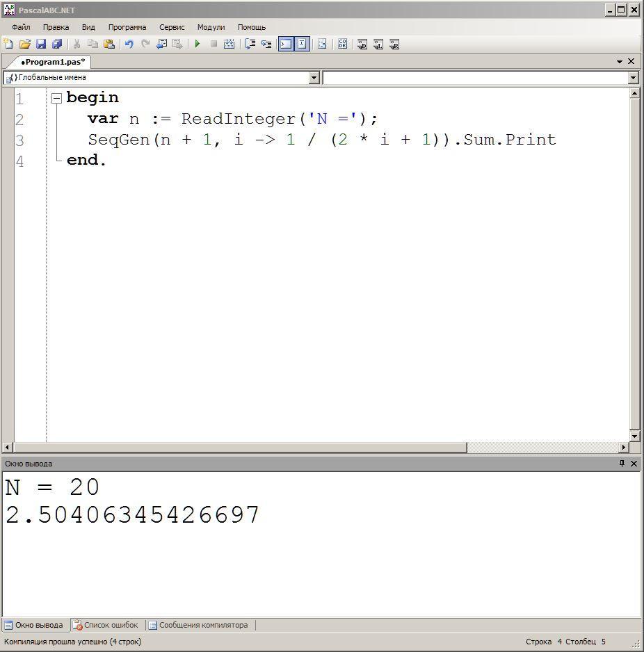Undo the last edit
644x652 pixels.
pyautogui.click(x=129, y=44)
